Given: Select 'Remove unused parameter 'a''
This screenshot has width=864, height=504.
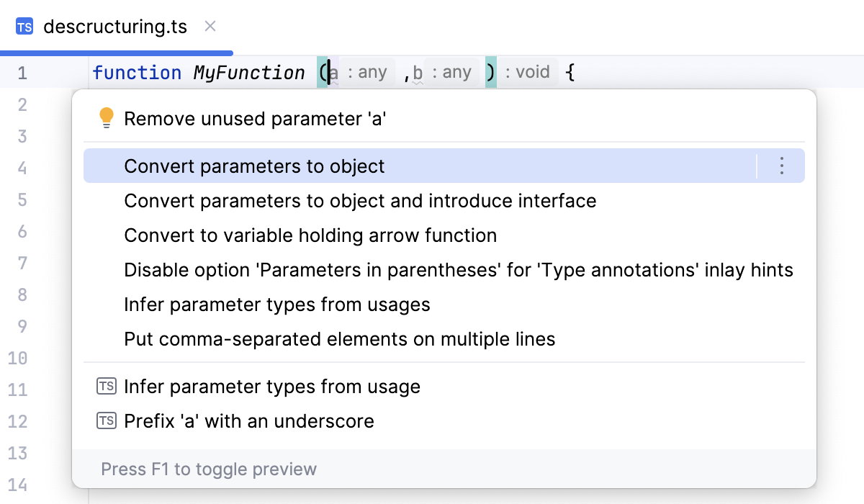Looking at the screenshot, I should (x=254, y=117).
